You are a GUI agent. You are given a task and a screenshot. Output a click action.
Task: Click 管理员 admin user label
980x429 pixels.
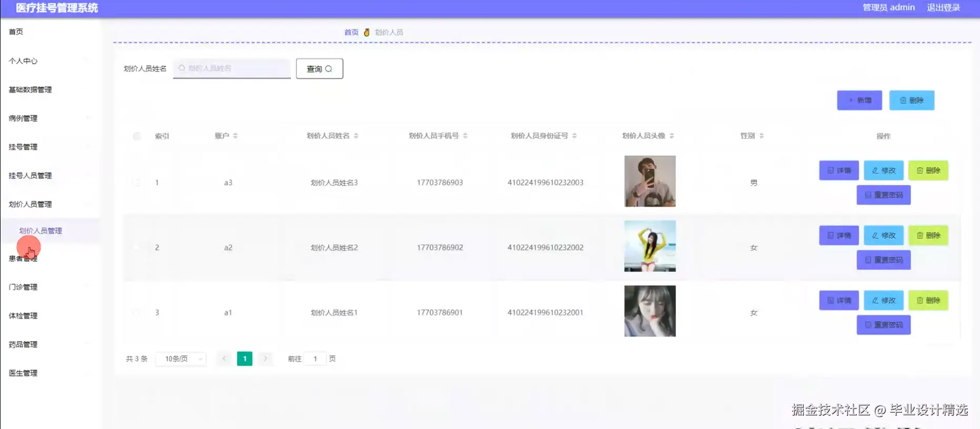[888, 7]
